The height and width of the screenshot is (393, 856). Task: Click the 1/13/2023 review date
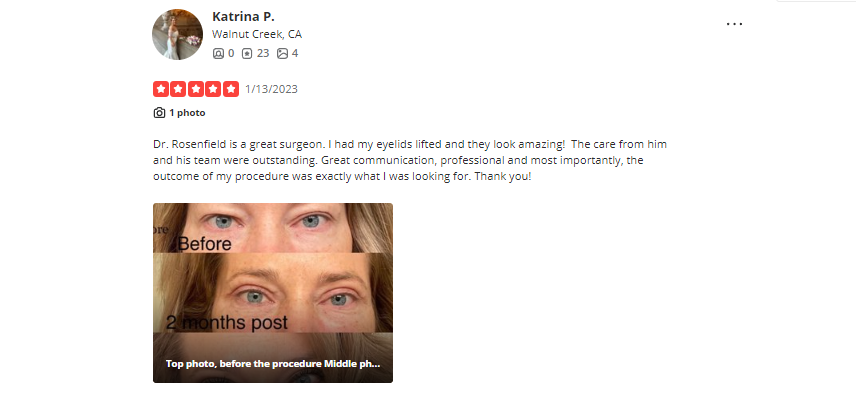coord(271,89)
